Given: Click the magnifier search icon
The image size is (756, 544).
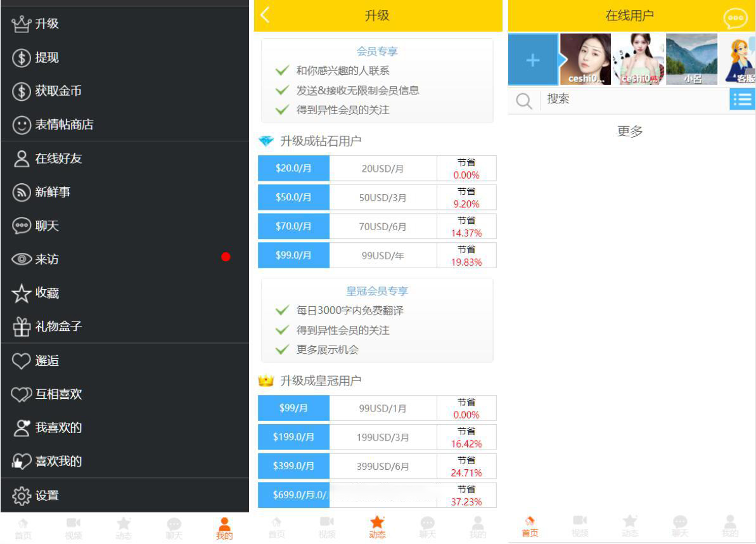Looking at the screenshot, I should (x=524, y=100).
